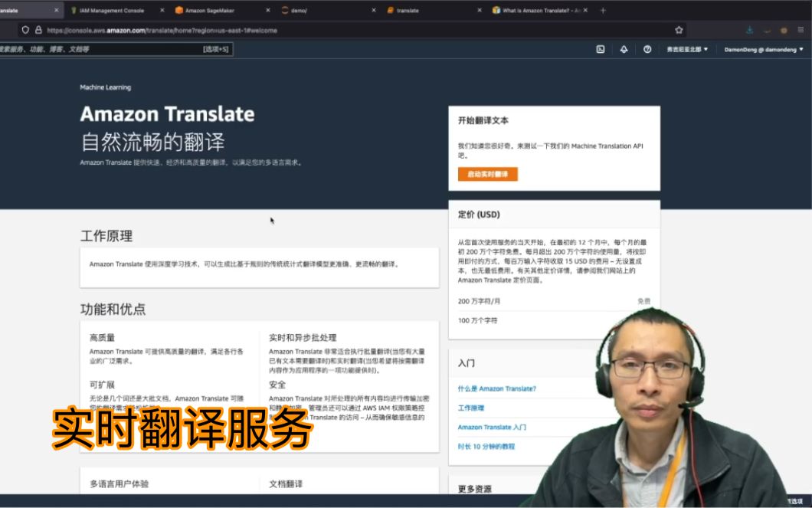The width and height of the screenshot is (812, 508).
Task: Click the 多语言用户体验 heading
Action: 119,483
